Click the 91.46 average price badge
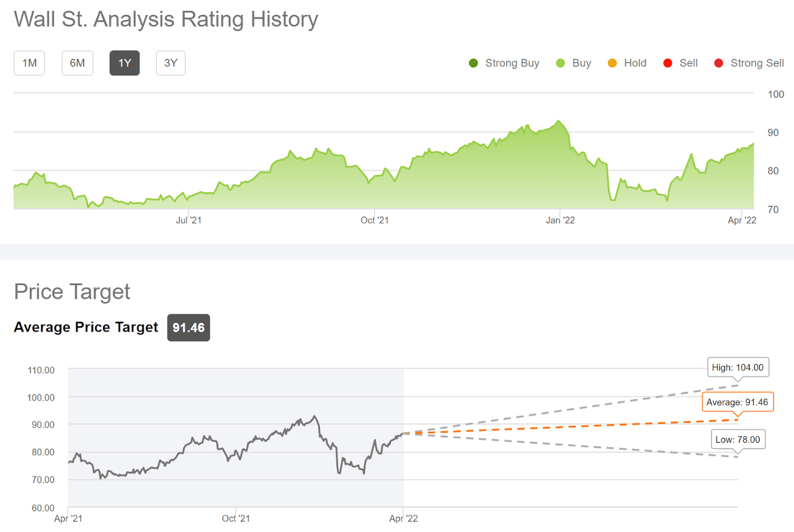This screenshot has width=794, height=532. [189, 328]
